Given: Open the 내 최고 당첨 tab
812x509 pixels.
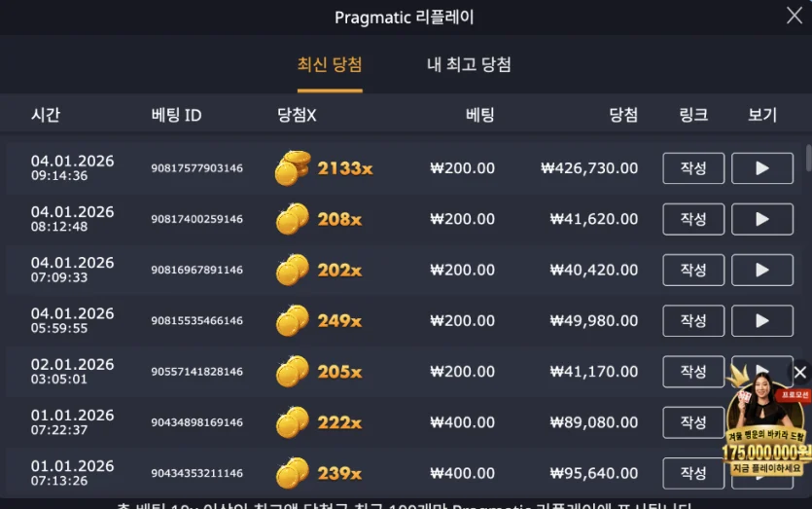Looking at the screenshot, I should (469, 65).
